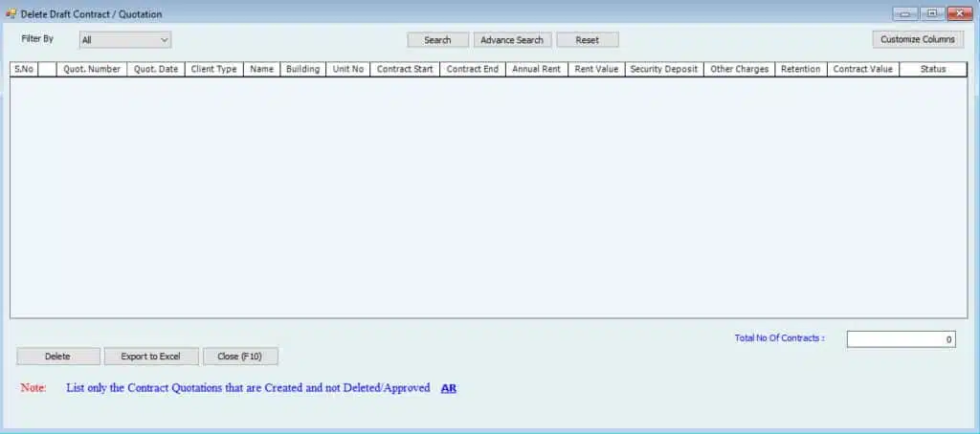Image resolution: width=980 pixels, height=434 pixels.
Task: Click the window title bar app icon
Action: coord(11,13)
